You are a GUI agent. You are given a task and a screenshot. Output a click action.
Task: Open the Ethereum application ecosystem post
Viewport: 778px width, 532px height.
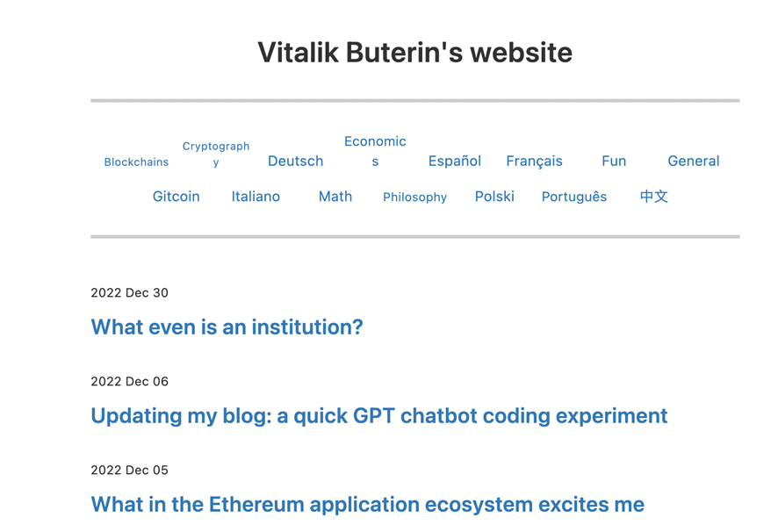point(367,504)
